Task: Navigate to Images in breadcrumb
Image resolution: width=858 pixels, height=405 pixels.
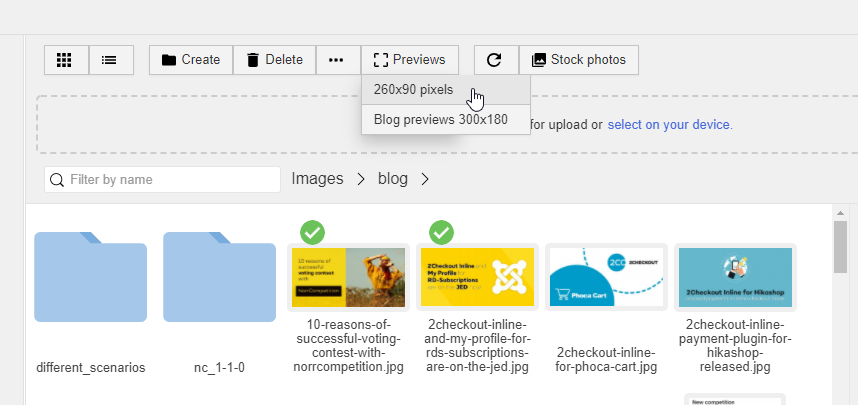Action: (x=317, y=179)
